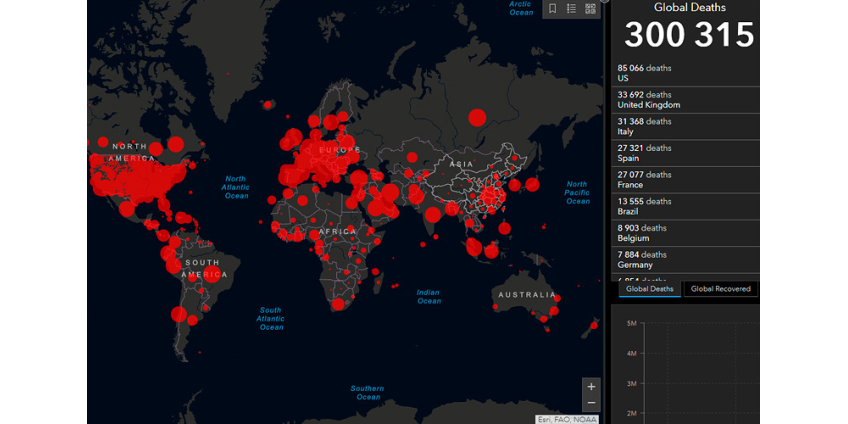Screen dimensions: 848x424
Task: Click the Italy deaths list item
Action: tap(685, 126)
